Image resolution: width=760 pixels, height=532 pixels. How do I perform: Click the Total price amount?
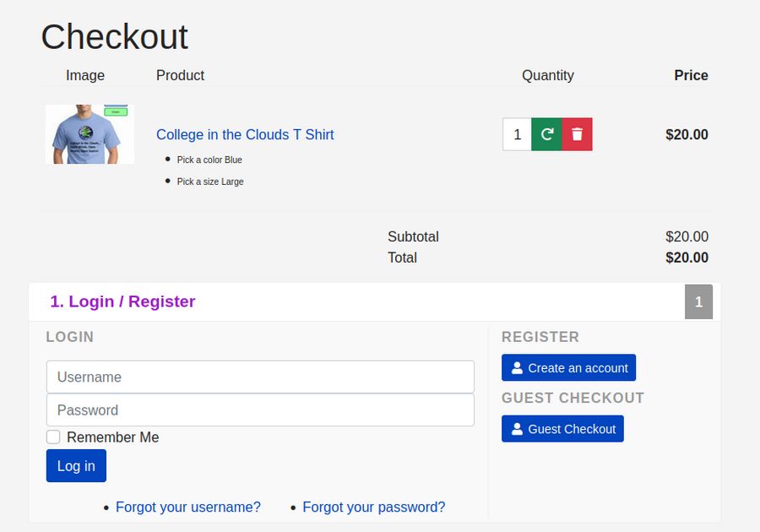687,258
